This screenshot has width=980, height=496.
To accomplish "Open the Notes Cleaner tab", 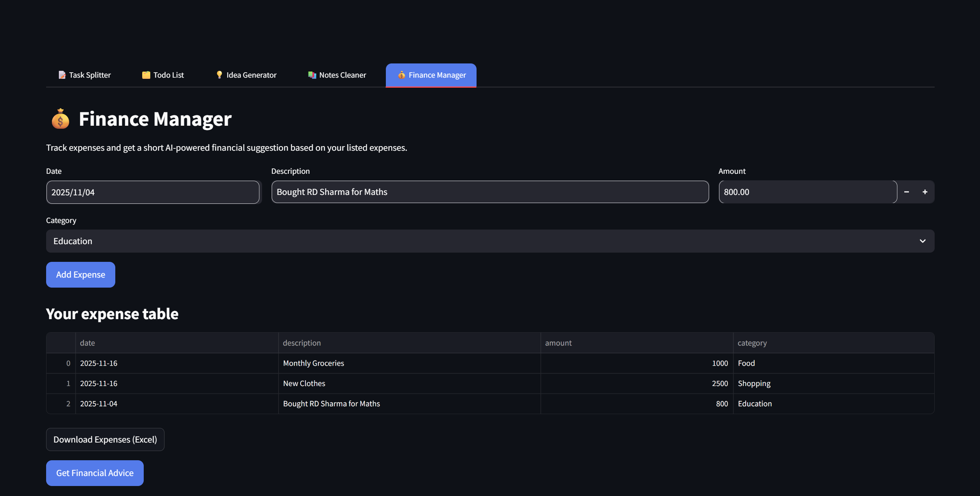I will (x=337, y=75).
